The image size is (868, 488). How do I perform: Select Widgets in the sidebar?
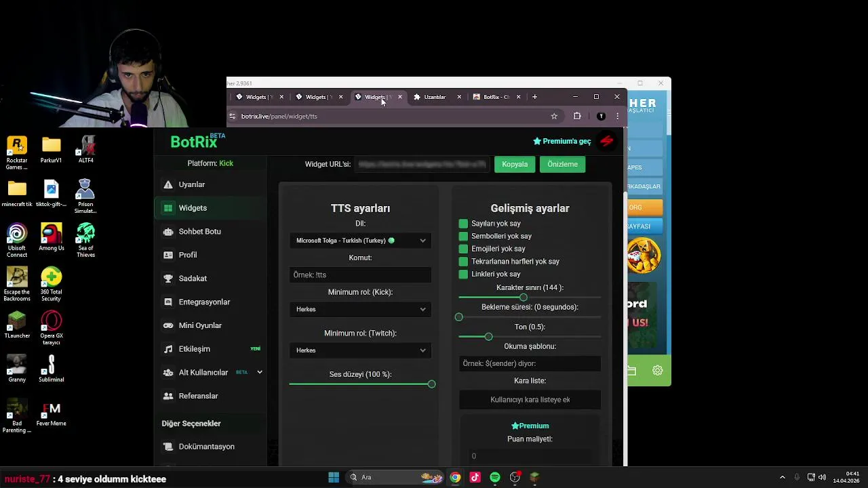(x=210, y=208)
